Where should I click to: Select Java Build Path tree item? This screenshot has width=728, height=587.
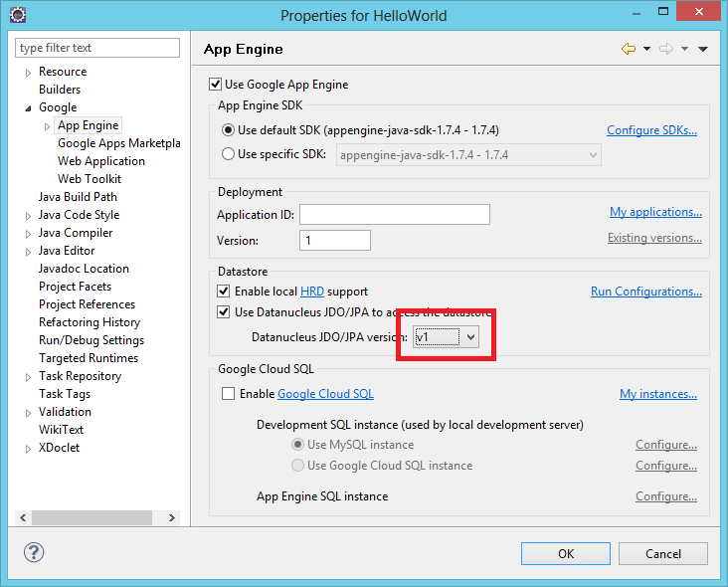click(78, 197)
